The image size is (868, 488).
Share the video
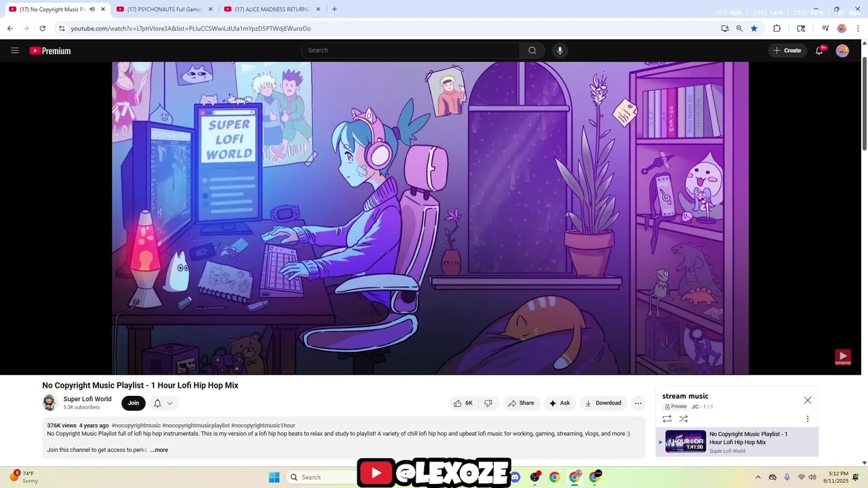point(521,403)
